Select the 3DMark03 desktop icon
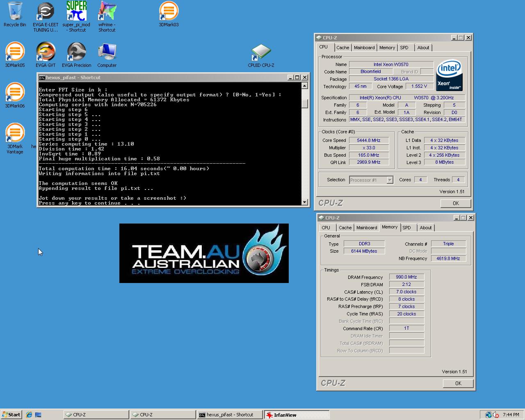The image size is (525, 420). click(x=169, y=14)
